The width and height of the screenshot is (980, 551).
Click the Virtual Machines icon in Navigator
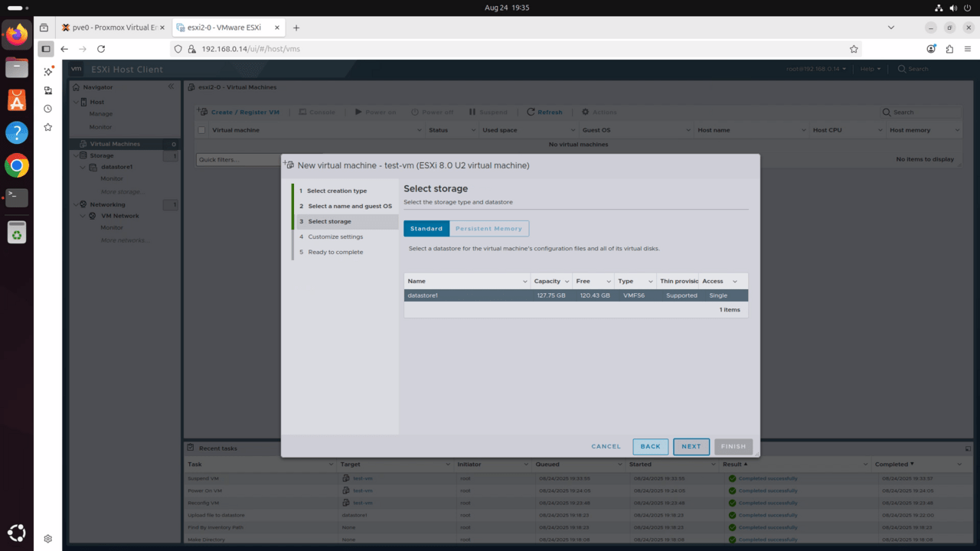click(x=83, y=144)
